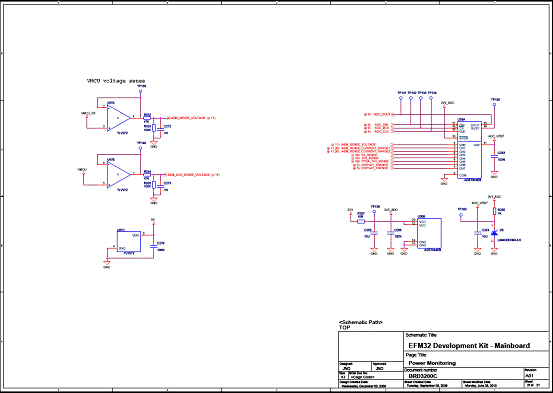
Task: Select the upper op-amp triangle symbol
Action: click(118, 118)
